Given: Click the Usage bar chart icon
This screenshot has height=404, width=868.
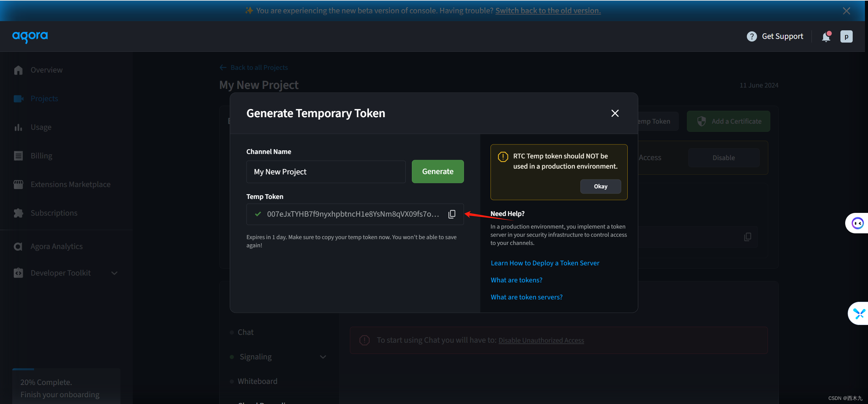Looking at the screenshot, I should 18,127.
